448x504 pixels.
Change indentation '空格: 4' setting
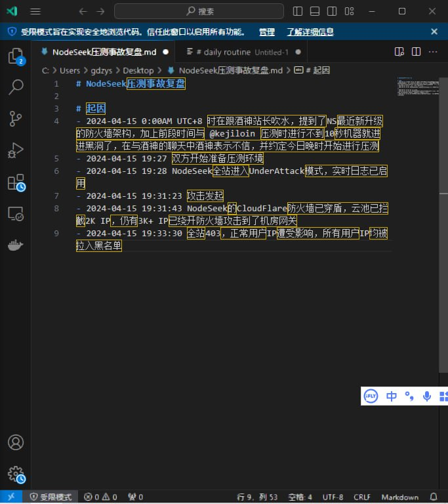tap(300, 497)
